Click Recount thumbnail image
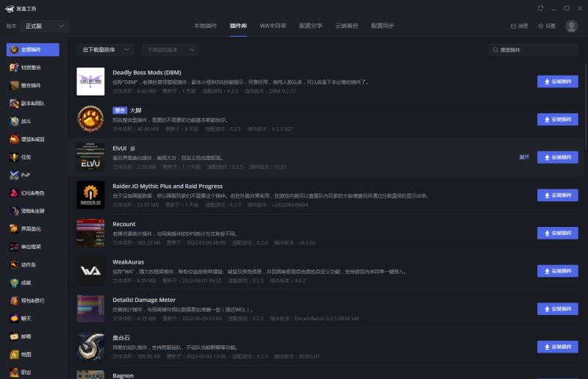 tap(90, 233)
